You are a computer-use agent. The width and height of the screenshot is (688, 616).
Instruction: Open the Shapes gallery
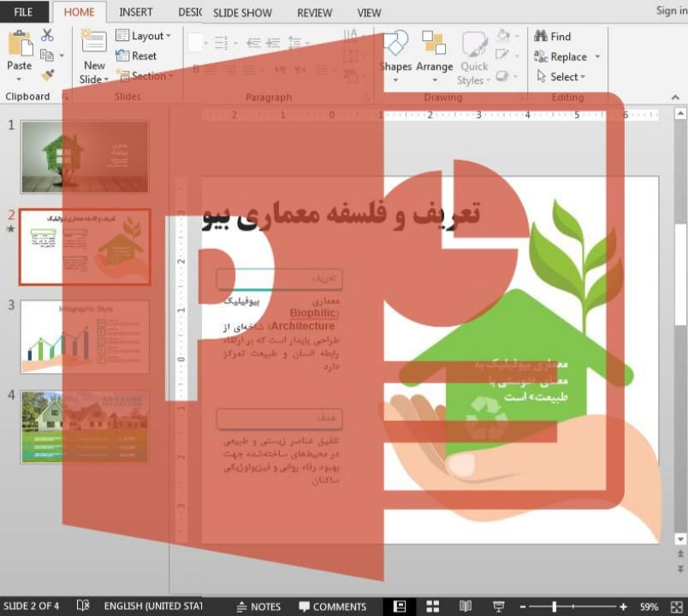pyautogui.click(x=395, y=56)
